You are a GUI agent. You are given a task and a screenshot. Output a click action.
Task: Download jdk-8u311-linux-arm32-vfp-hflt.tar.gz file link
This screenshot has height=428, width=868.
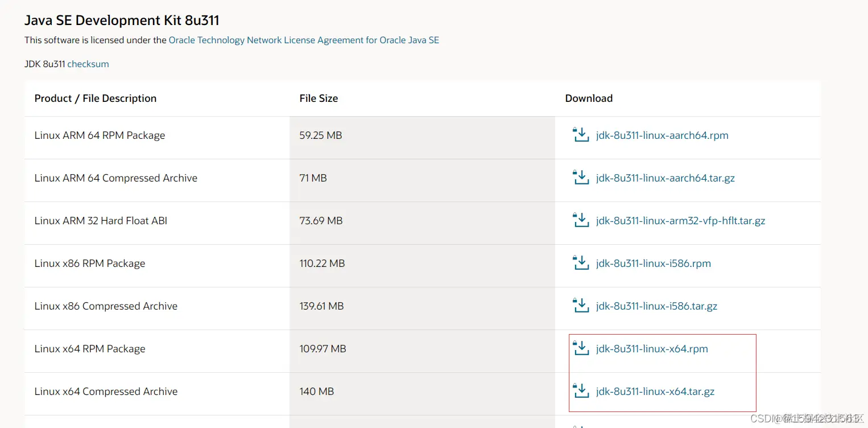(x=680, y=221)
